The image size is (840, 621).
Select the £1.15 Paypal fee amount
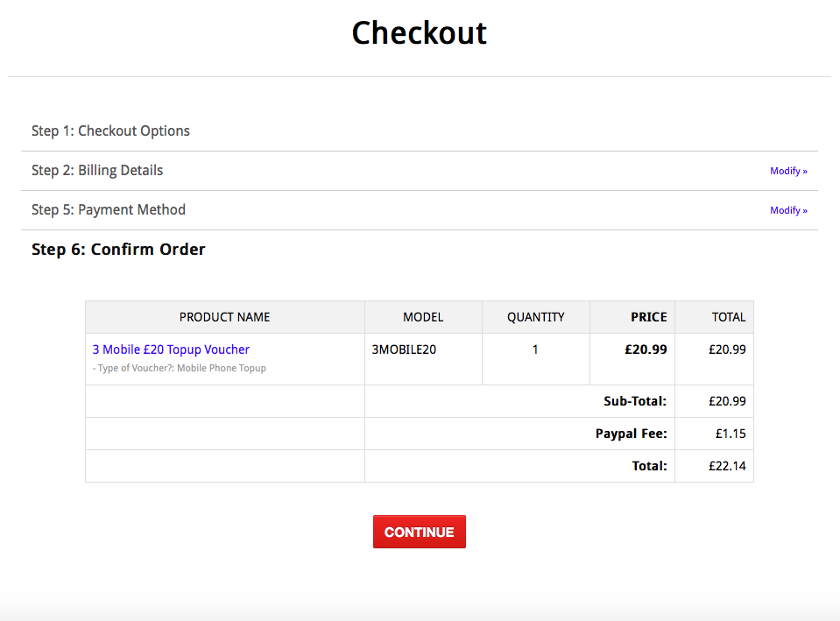click(x=731, y=434)
